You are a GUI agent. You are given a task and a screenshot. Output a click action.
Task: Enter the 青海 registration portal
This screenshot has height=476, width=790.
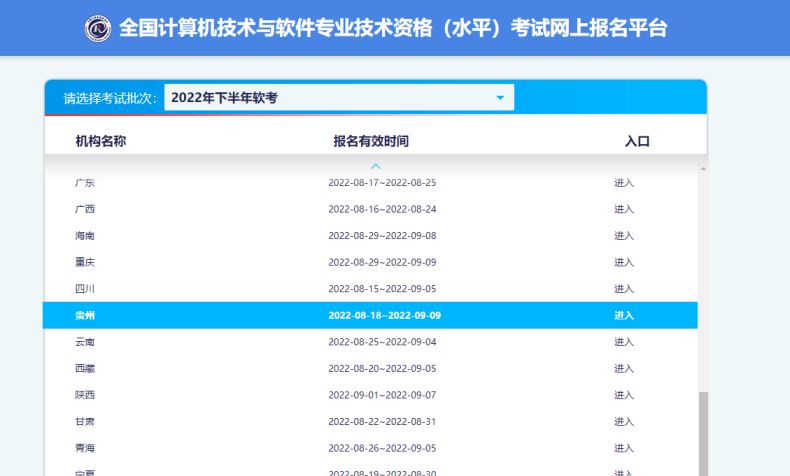point(624,448)
